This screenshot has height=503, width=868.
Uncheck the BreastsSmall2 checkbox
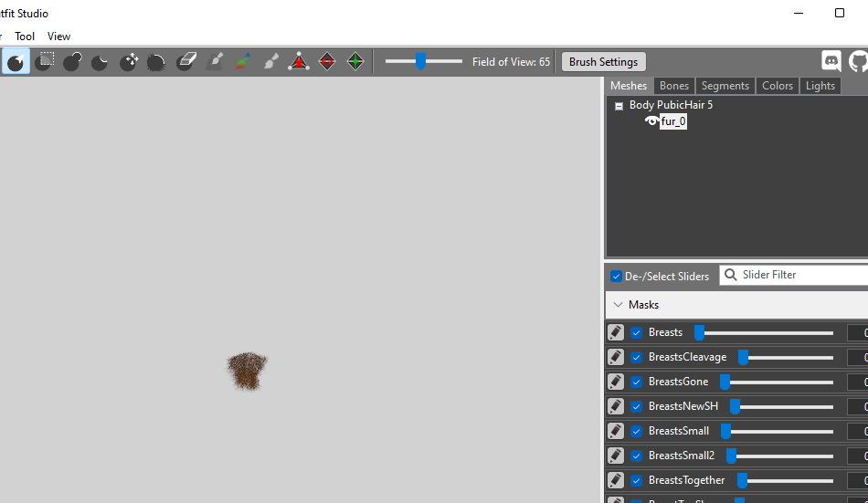pyautogui.click(x=637, y=456)
